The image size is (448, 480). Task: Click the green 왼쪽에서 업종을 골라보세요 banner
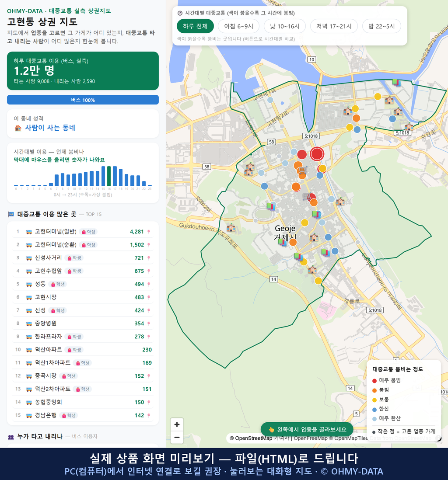pos(307,429)
